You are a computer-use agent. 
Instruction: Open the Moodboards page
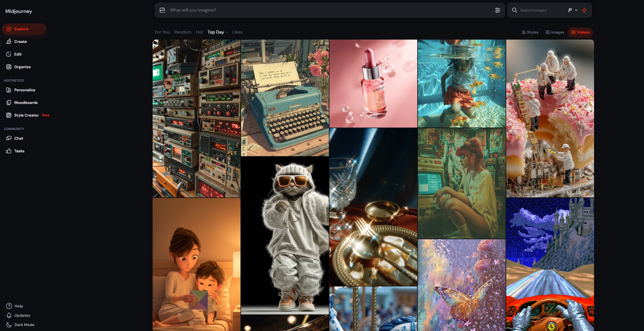pyautogui.click(x=26, y=103)
